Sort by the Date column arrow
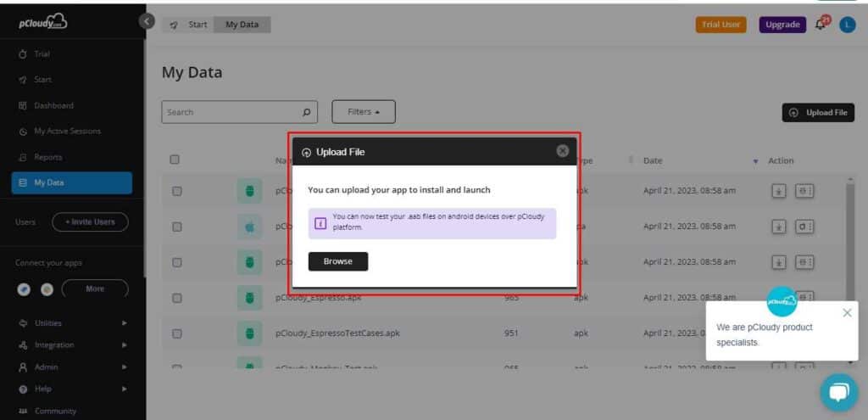Viewport: 868px width, 420px height. pyautogui.click(x=755, y=161)
